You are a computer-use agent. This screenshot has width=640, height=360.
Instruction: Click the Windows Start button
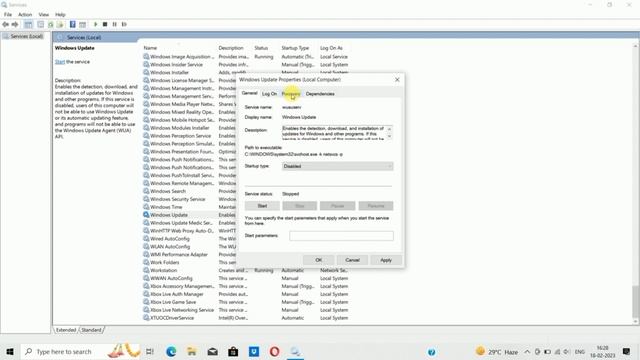[x=10, y=351]
